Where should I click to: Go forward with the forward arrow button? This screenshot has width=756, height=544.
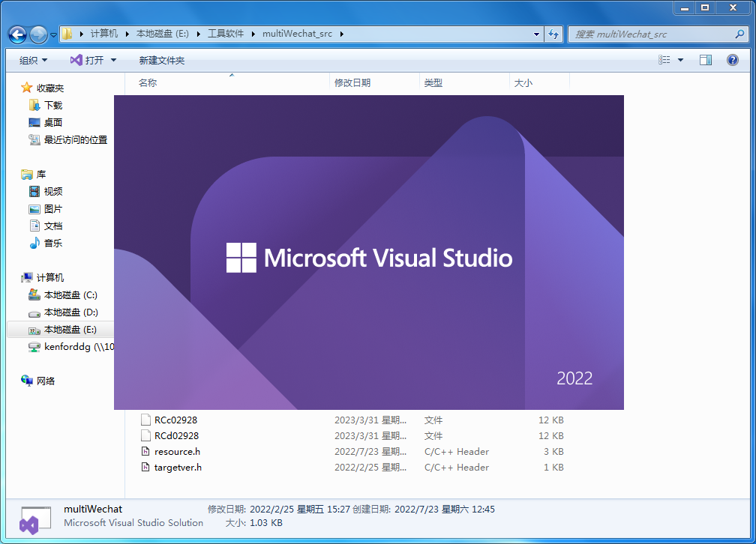[38, 34]
